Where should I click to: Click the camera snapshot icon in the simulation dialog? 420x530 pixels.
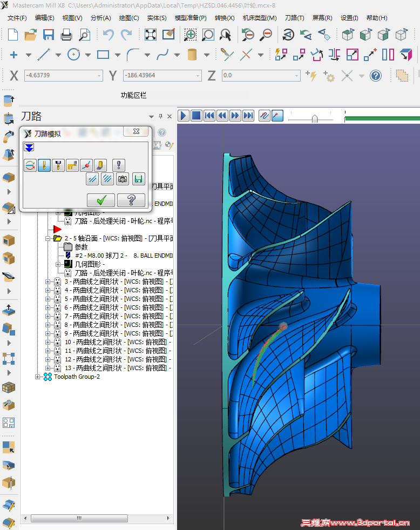click(x=123, y=179)
